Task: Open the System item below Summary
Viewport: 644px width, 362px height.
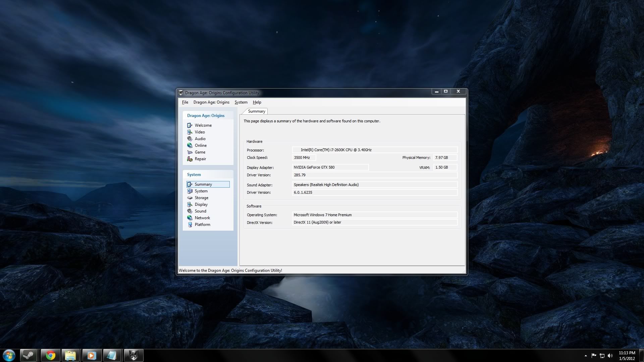Action: (201, 191)
